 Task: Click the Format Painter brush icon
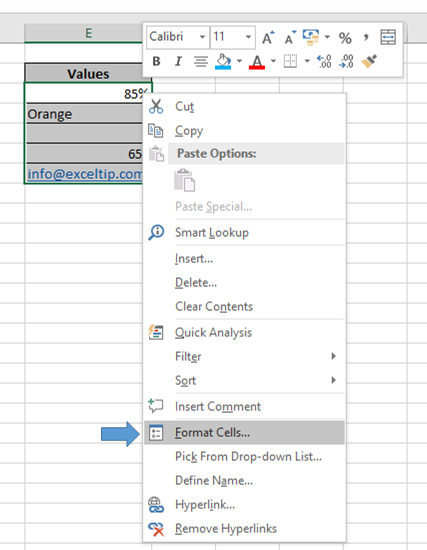point(369,61)
